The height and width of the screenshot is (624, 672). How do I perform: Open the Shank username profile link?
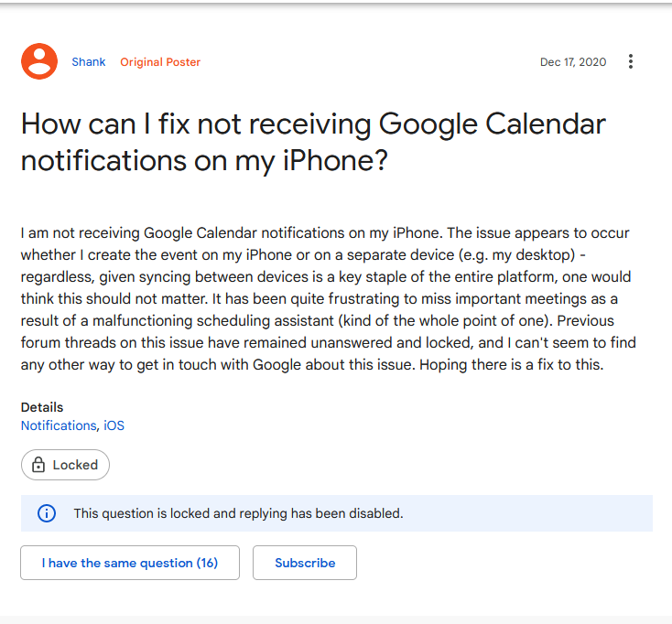89,62
